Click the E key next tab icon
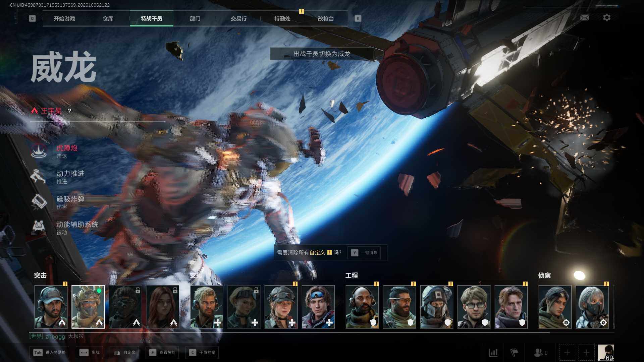This screenshot has height=362, width=644. click(x=358, y=18)
